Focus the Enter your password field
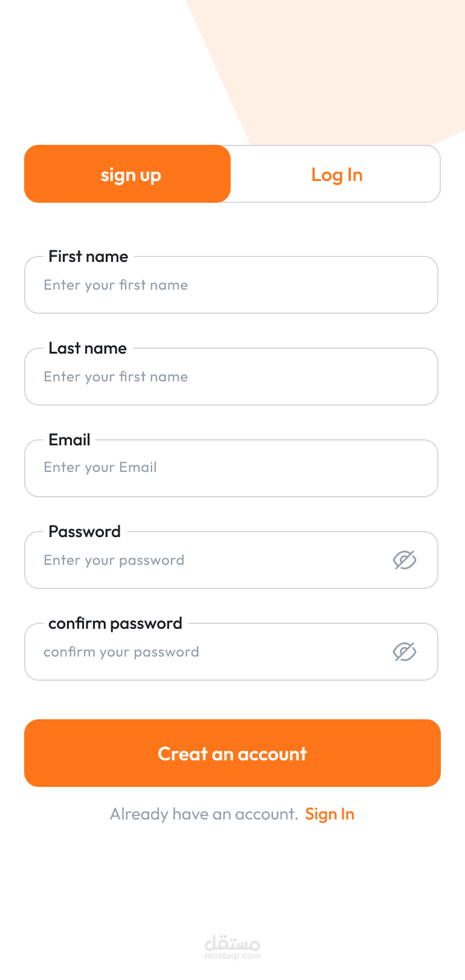This screenshot has height=980, width=465. 205,561
